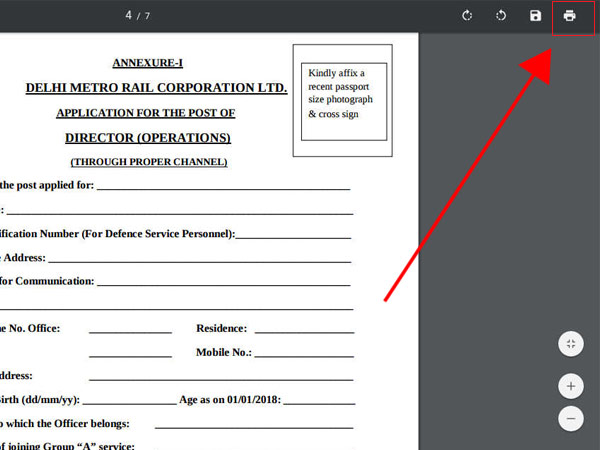Click the Age as on 01/01/2018: label
Viewport: 600px width, 450px height.
coord(230,399)
